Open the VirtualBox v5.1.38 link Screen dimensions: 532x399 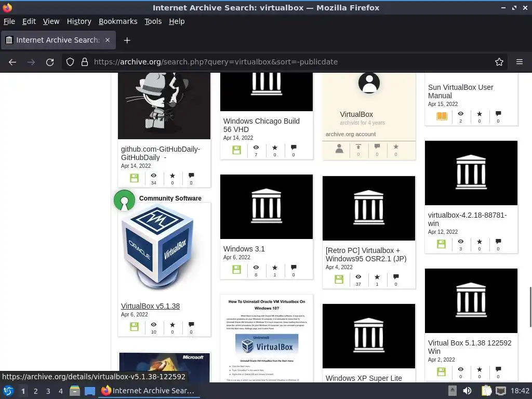pos(150,306)
